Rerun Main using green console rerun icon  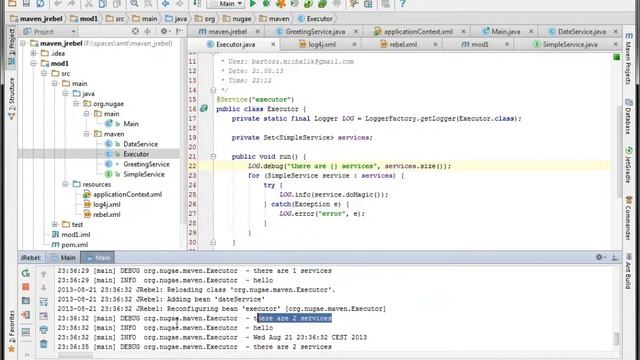(x=26, y=273)
